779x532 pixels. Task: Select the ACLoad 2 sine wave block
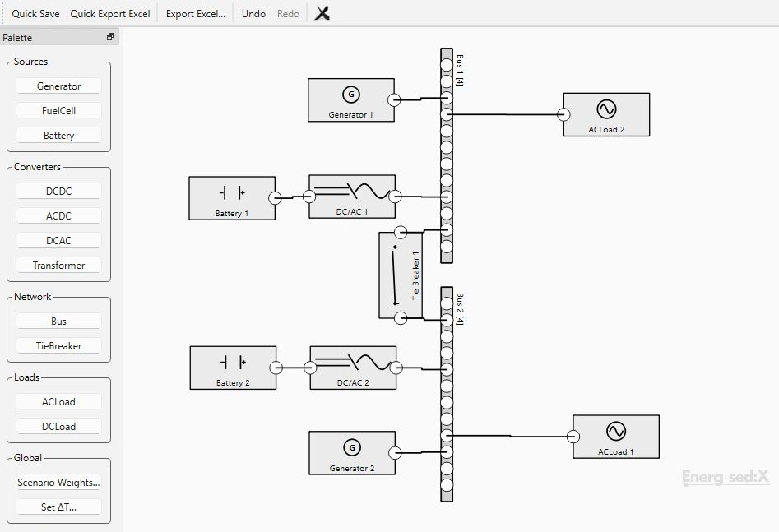(x=606, y=109)
